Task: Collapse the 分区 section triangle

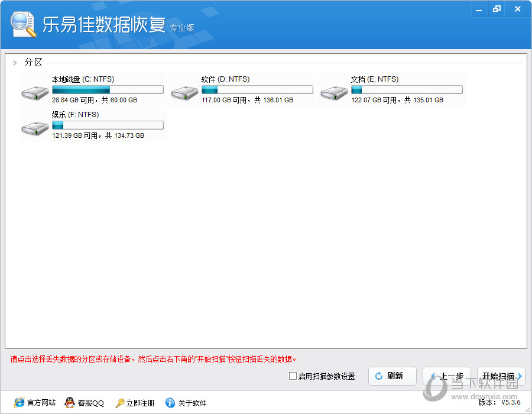Action: tap(15, 63)
